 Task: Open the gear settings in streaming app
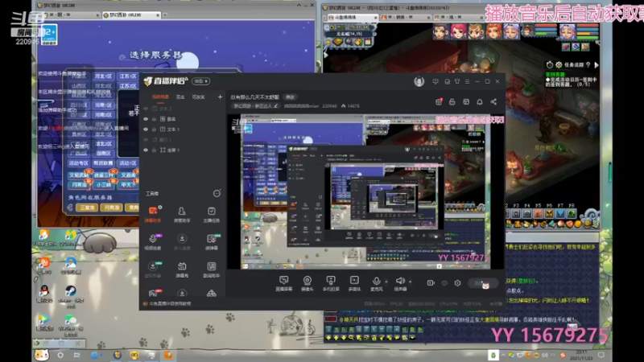click(457, 283)
